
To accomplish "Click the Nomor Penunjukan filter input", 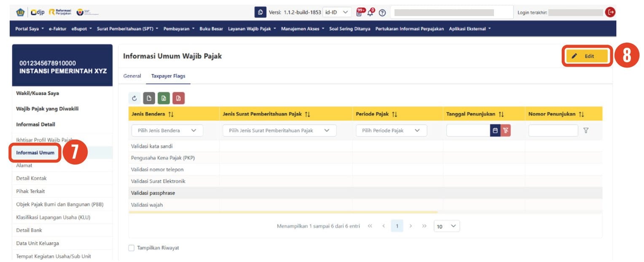I will pos(553,131).
